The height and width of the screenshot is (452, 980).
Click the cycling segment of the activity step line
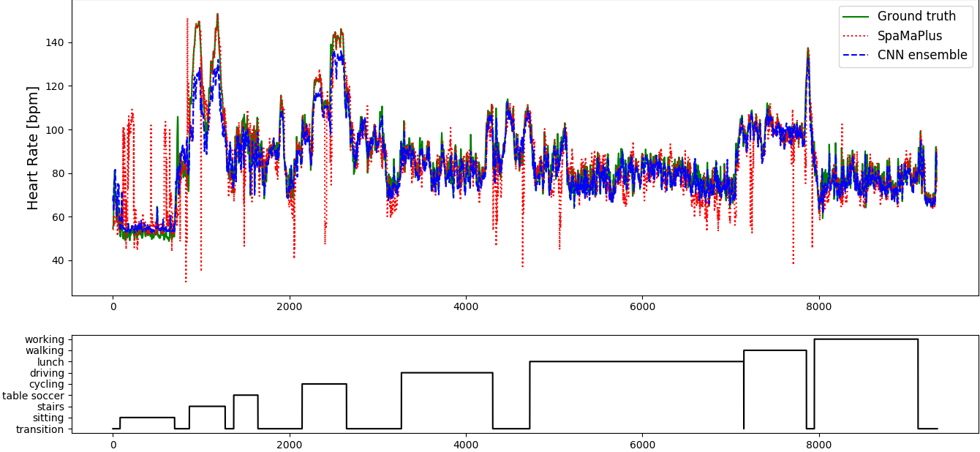click(x=324, y=384)
